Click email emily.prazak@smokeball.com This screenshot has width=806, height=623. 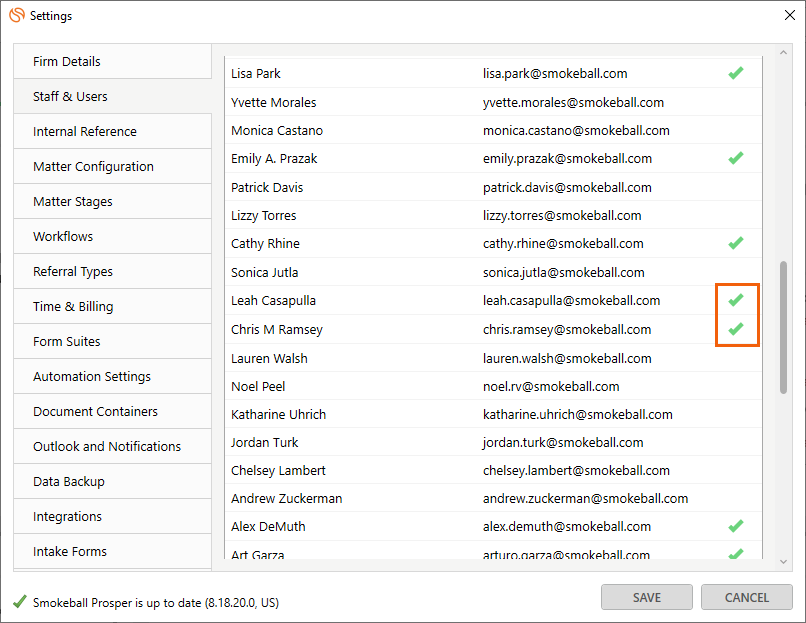pos(567,159)
